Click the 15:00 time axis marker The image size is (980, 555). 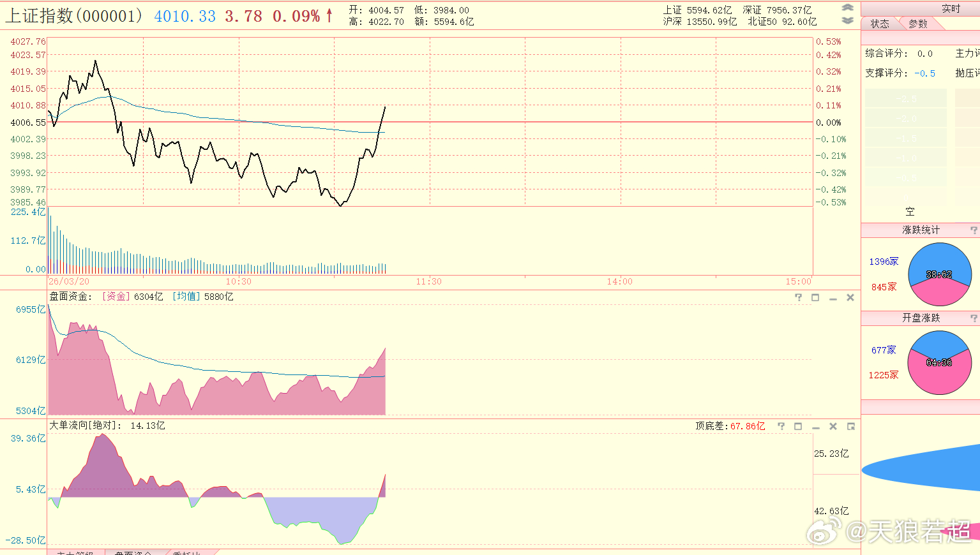799,281
